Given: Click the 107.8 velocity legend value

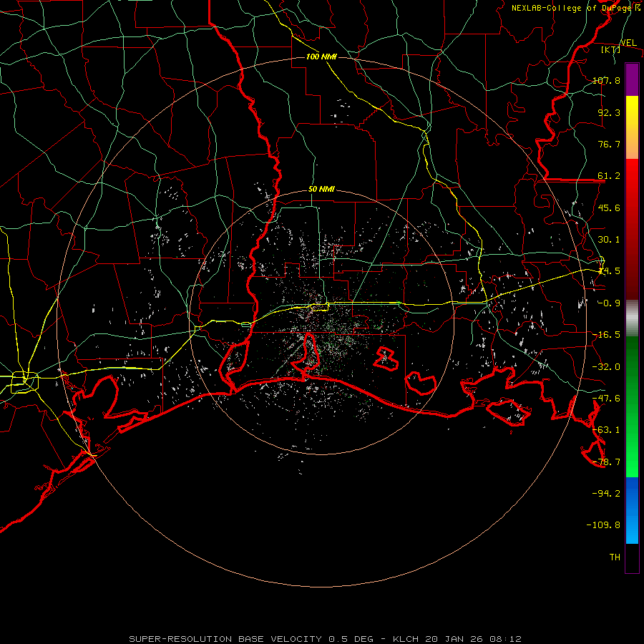Looking at the screenshot, I should (606, 80).
